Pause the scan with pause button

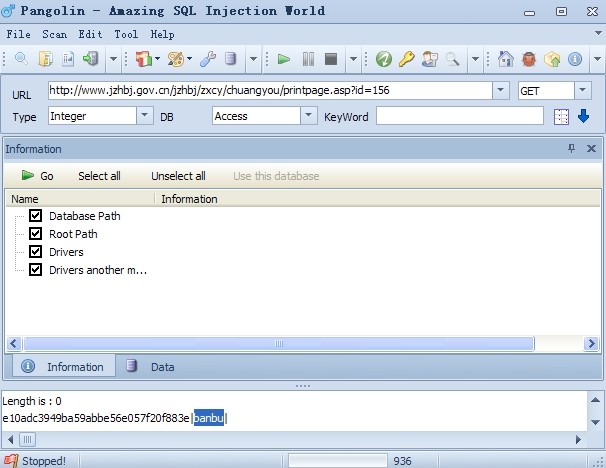tap(308, 59)
